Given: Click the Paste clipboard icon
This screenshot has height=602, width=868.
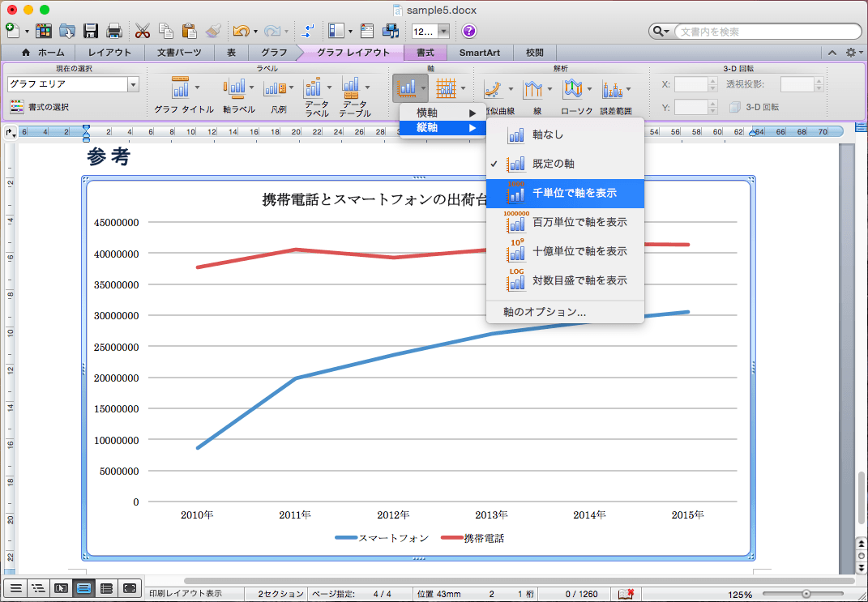Looking at the screenshot, I should click(190, 31).
